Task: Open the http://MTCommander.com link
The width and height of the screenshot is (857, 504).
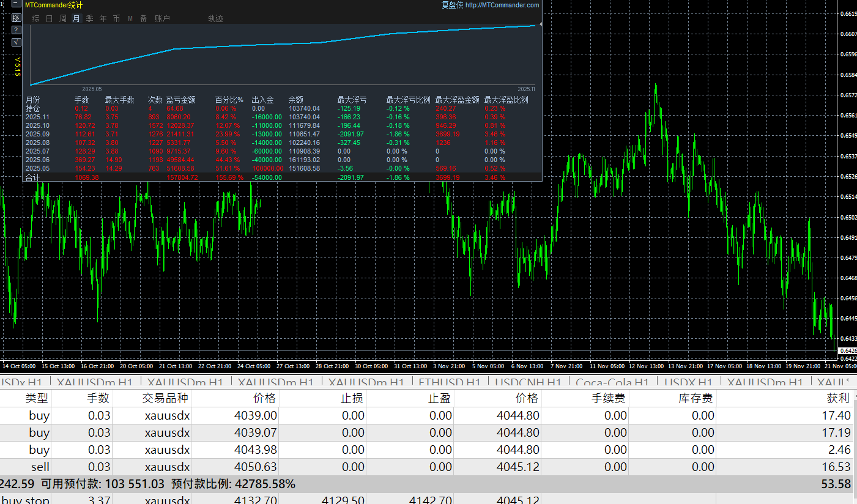Action: (x=502, y=6)
